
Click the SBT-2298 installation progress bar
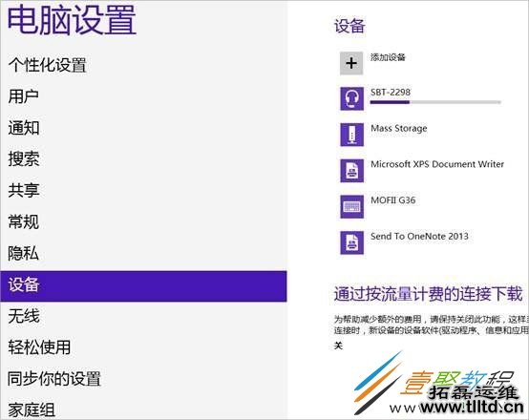pos(435,102)
